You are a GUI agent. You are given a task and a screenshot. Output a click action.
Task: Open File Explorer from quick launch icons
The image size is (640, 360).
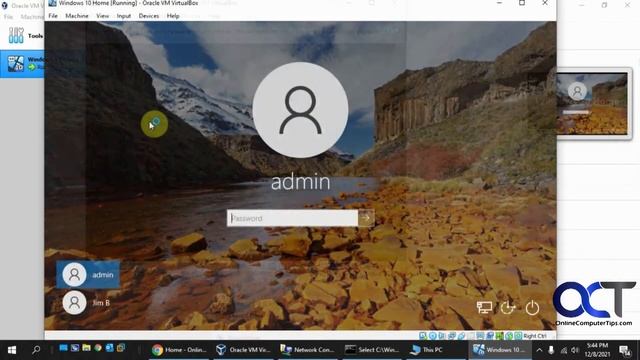click(x=86, y=348)
